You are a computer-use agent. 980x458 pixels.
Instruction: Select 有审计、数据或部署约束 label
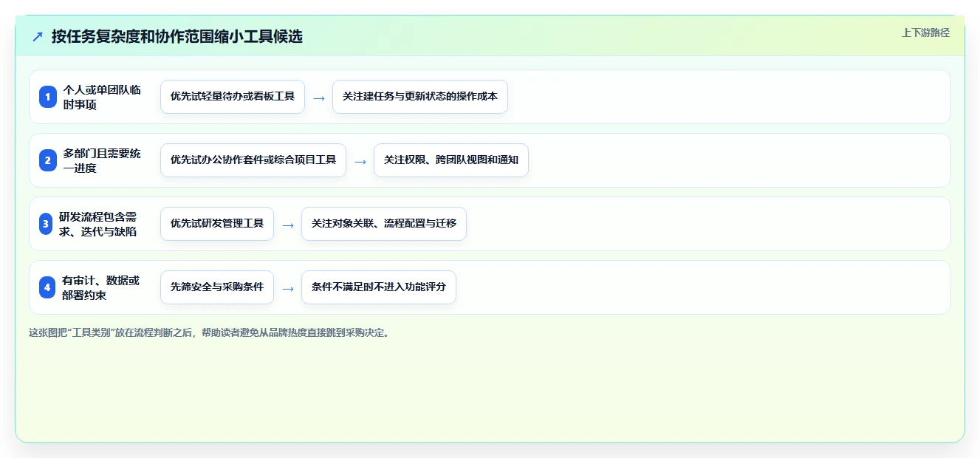[x=101, y=287]
